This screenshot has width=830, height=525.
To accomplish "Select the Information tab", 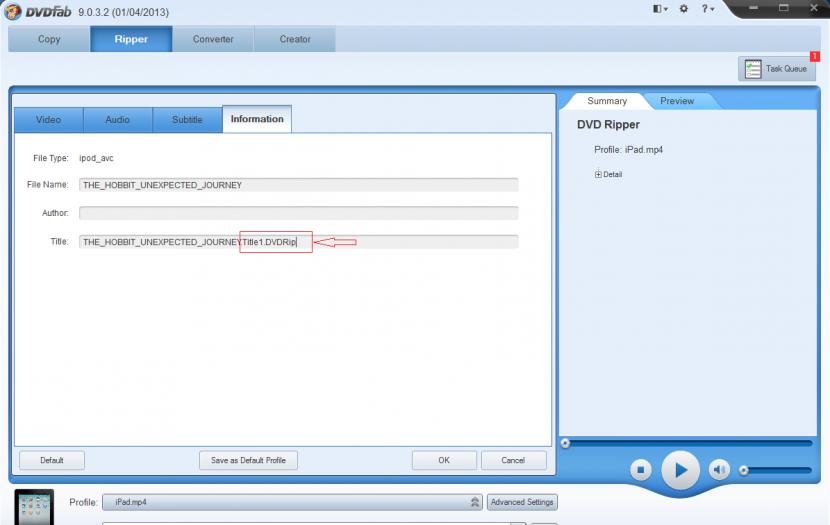I will (x=257, y=119).
